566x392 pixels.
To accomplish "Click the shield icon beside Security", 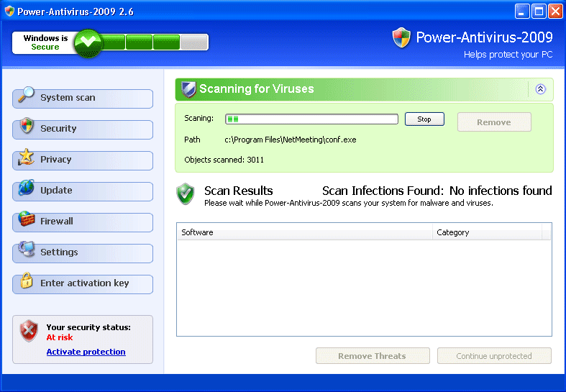I will pyautogui.click(x=27, y=127).
